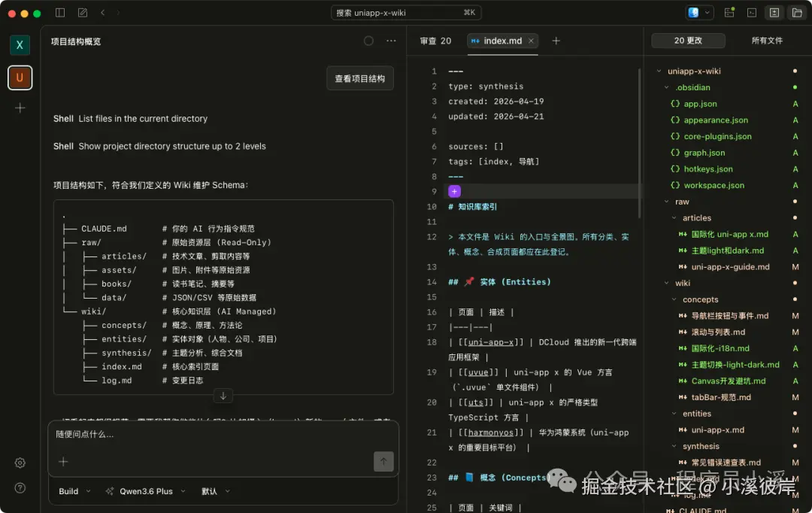
Task: Click the session status circle icon
Action: tap(368, 41)
